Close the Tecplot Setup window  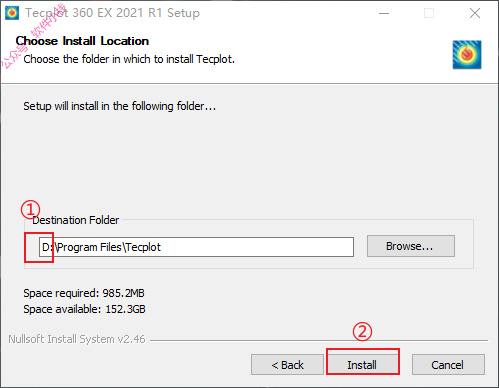475,13
